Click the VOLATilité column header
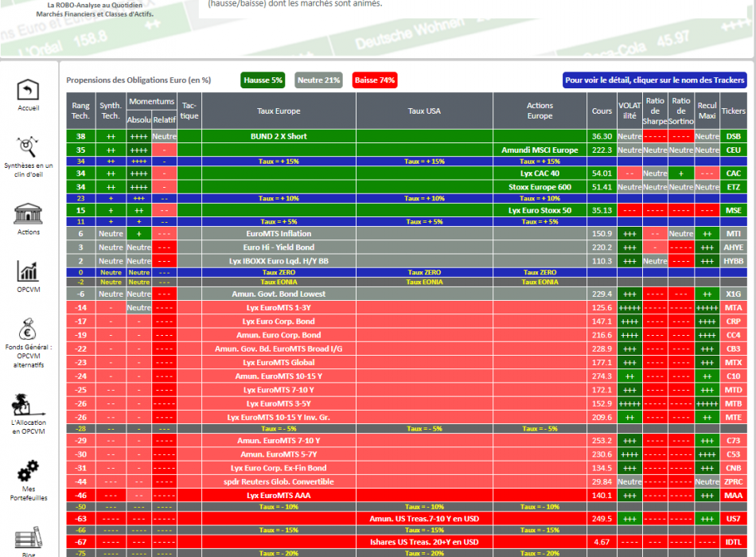 click(x=629, y=111)
